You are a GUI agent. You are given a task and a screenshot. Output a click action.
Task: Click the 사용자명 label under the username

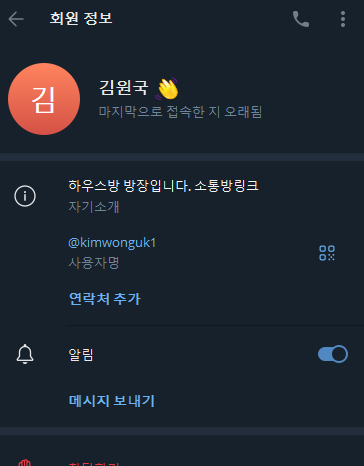pos(94,263)
